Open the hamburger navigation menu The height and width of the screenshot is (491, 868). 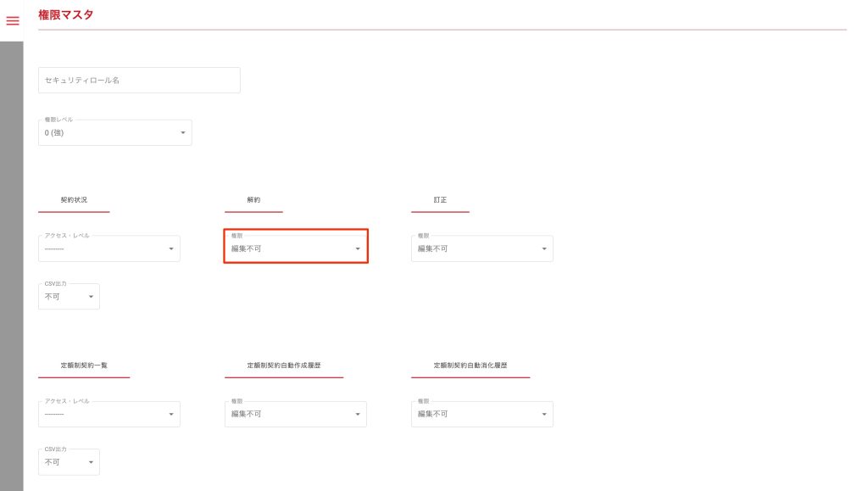[x=12, y=20]
